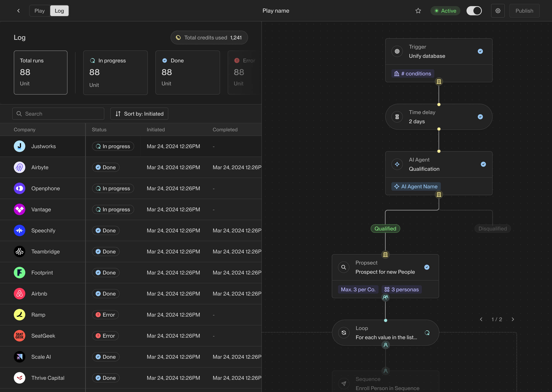Click the AI Agent sparkle icon
Image resolution: width=552 pixels, height=392 pixels.
coord(397,164)
